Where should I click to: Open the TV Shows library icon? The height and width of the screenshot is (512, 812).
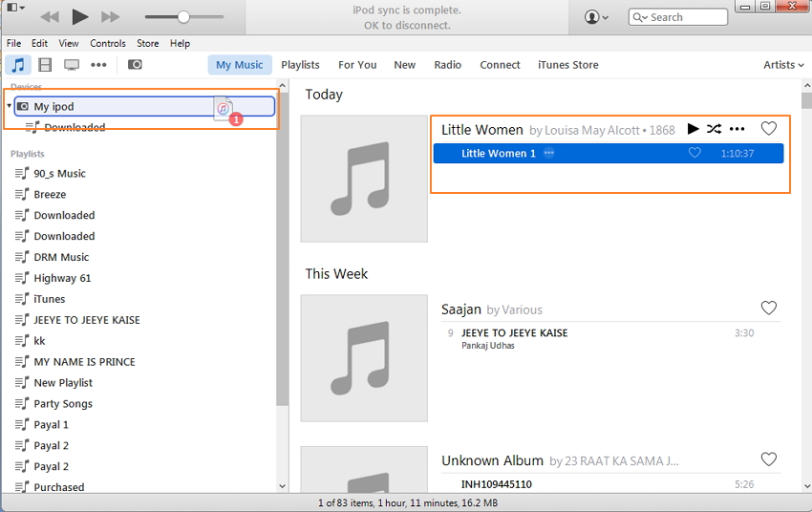tap(72, 65)
